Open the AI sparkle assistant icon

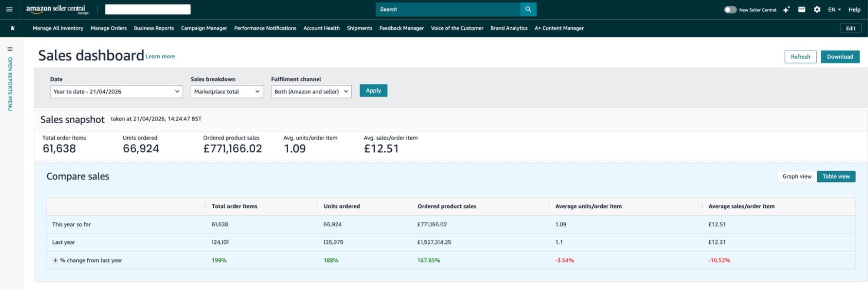pyautogui.click(x=786, y=9)
